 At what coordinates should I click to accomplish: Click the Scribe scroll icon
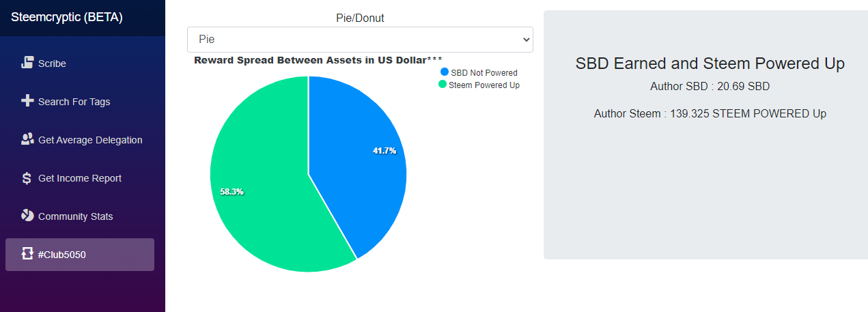(x=27, y=63)
